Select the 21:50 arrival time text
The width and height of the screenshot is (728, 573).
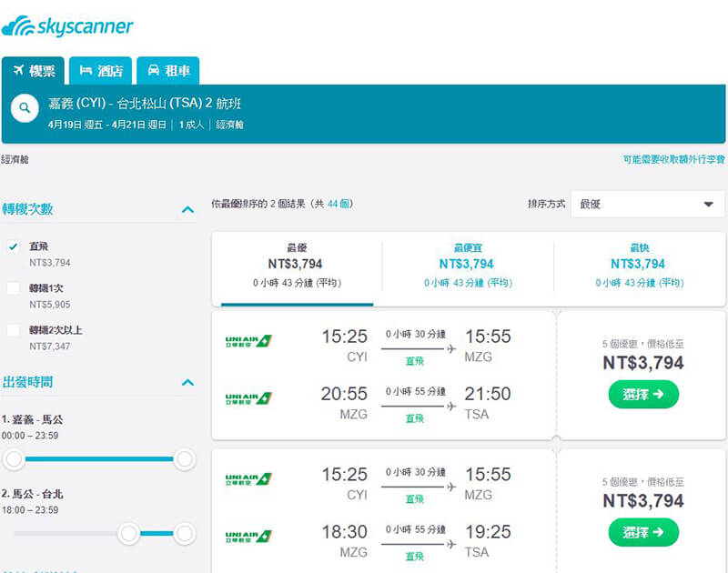point(488,394)
